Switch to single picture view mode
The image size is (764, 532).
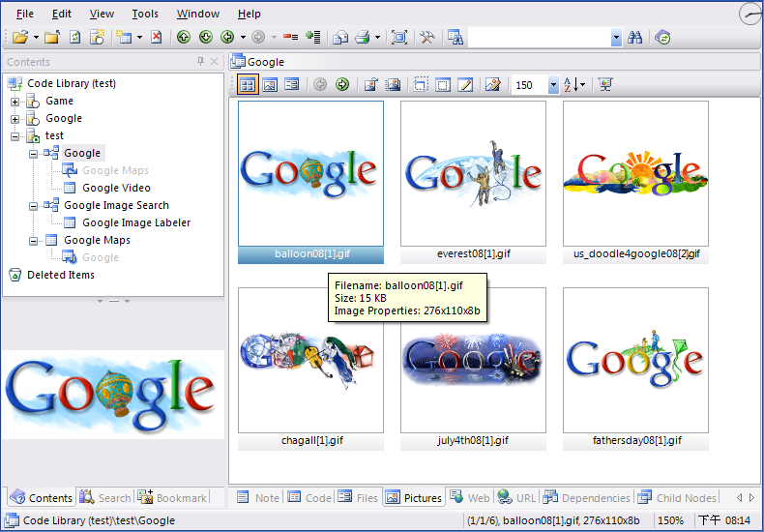[270, 85]
